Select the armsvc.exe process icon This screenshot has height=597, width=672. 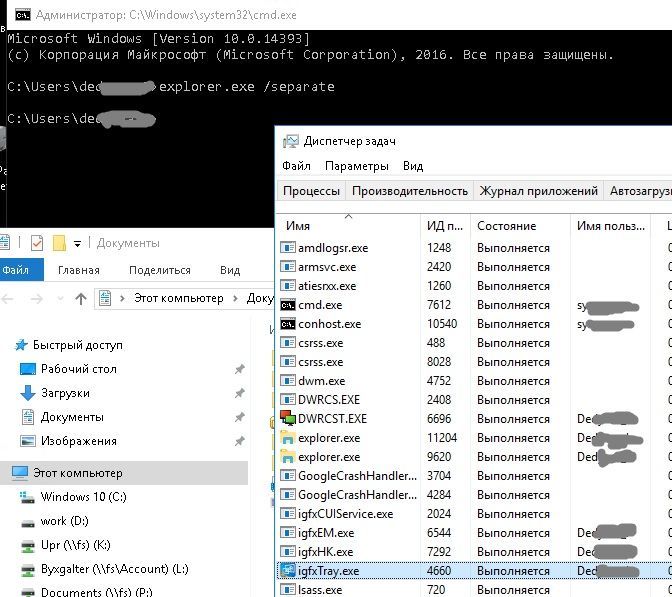click(x=288, y=267)
